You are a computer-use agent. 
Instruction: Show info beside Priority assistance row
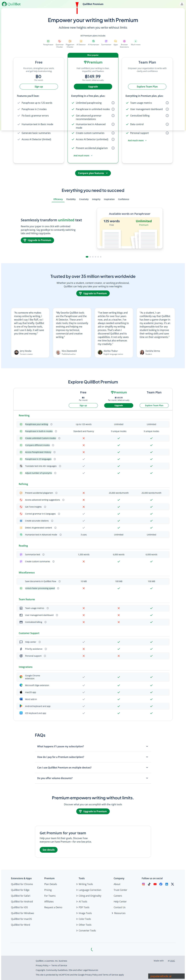46,649
